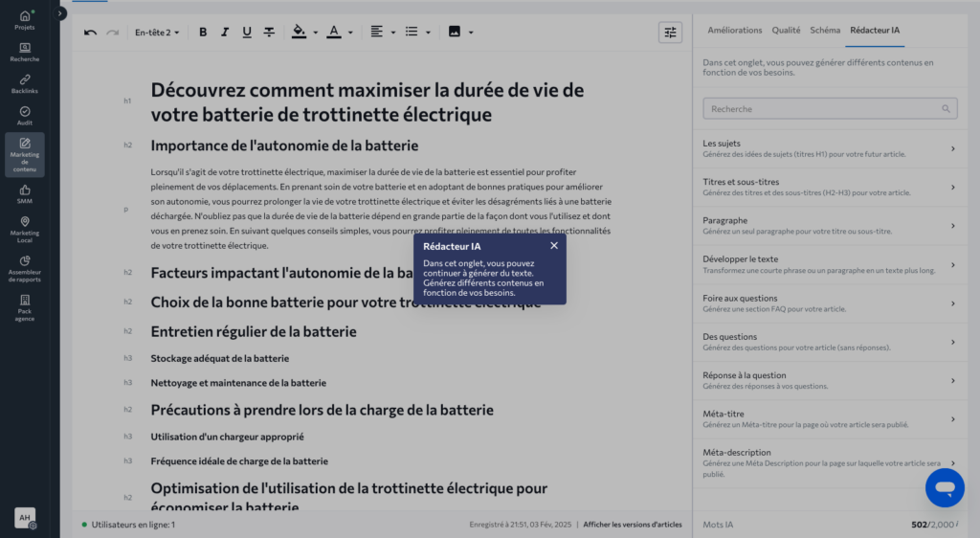Viewport: 980px width, 538px height.
Task: Apply the text font color
Action: click(334, 33)
